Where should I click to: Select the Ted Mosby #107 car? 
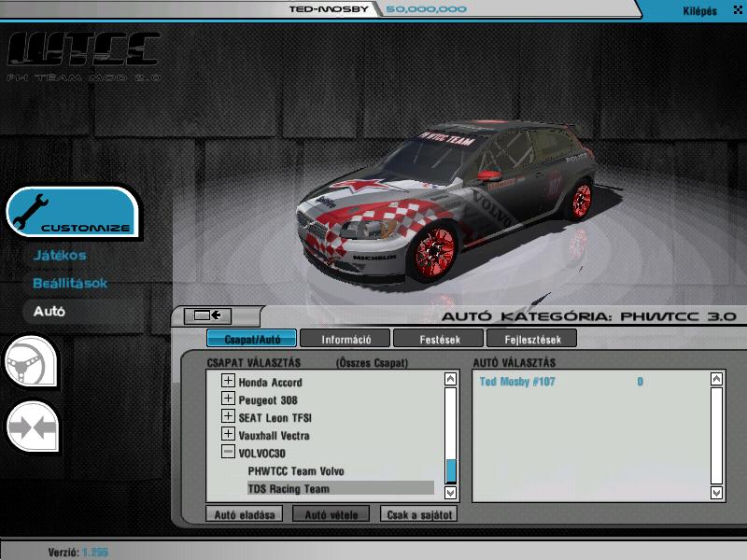coord(517,382)
